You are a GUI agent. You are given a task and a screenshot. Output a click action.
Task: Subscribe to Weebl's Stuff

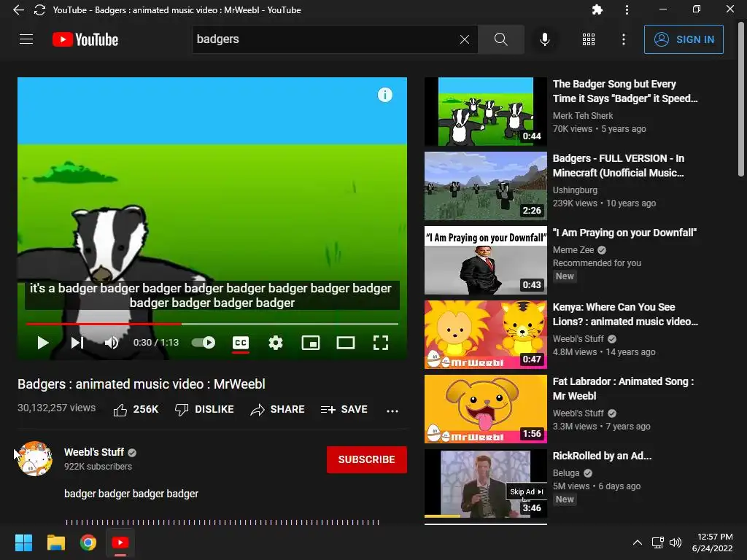click(x=366, y=459)
